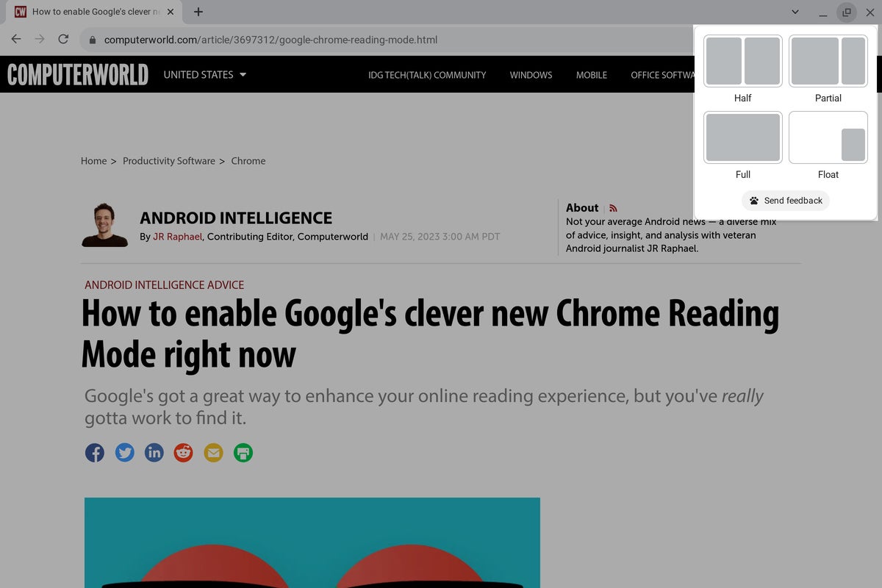The height and width of the screenshot is (588, 882).
Task: Click the back navigation arrow
Action: click(16, 39)
